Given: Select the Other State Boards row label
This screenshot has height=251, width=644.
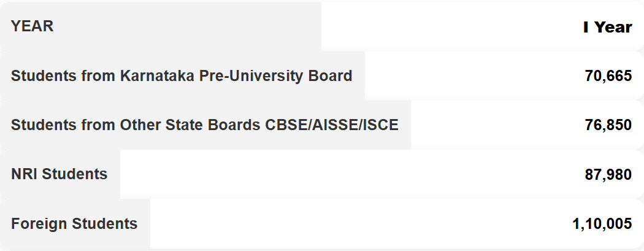Looking at the screenshot, I should tap(205, 125).
